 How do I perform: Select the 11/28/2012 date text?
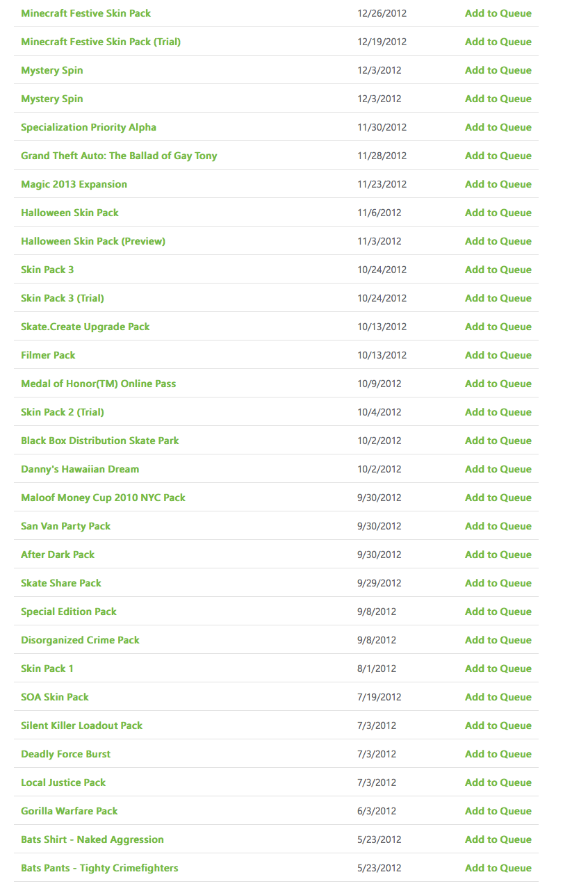[382, 156]
